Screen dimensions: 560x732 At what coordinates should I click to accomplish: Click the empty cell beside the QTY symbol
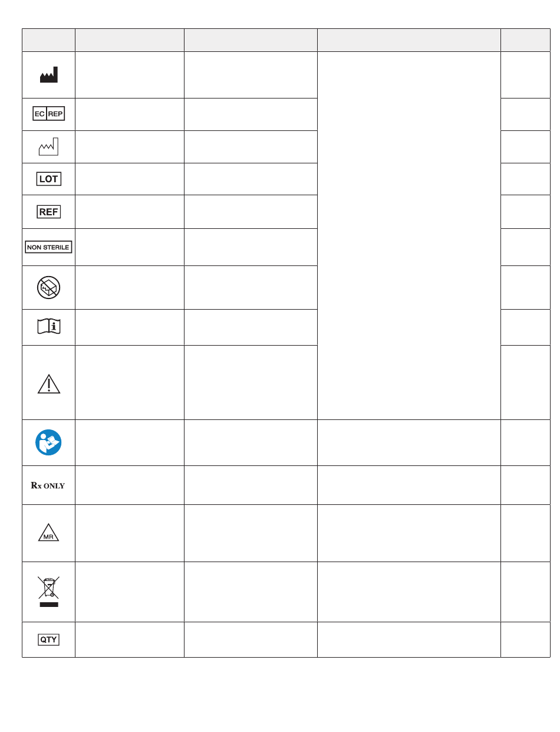(x=130, y=639)
